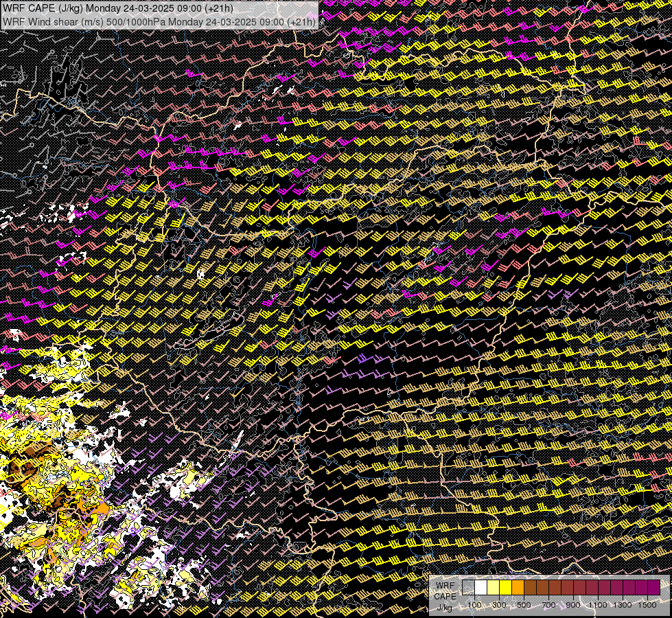Click the 'WRF CAPE (J/kg)' title line
Viewport: 672px width, 618px height.
[118, 8]
